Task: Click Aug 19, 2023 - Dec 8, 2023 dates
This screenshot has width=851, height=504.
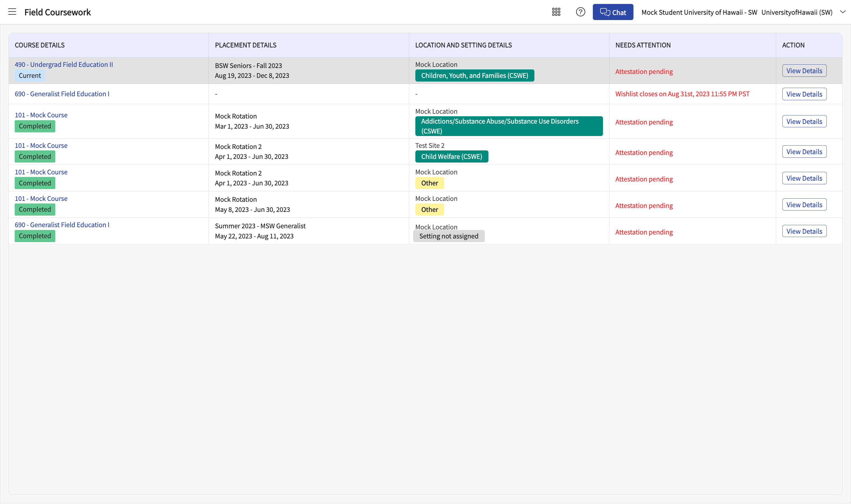Action: click(x=252, y=75)
